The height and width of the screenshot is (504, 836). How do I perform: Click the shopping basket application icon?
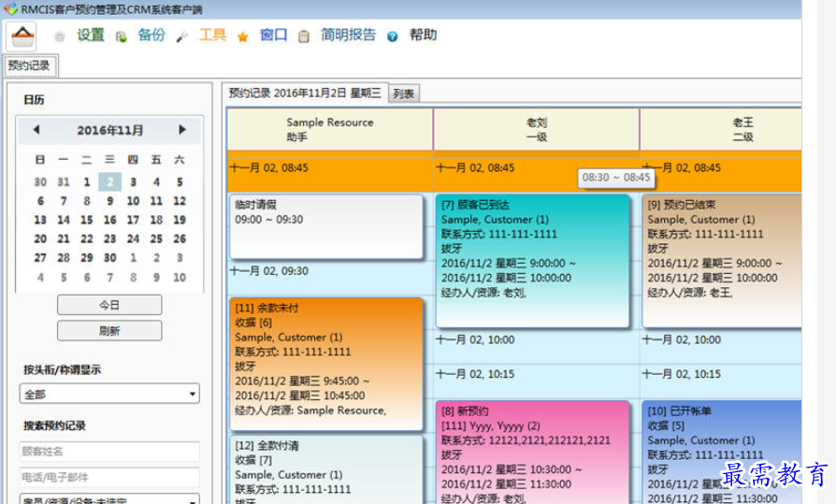[22, 36]
